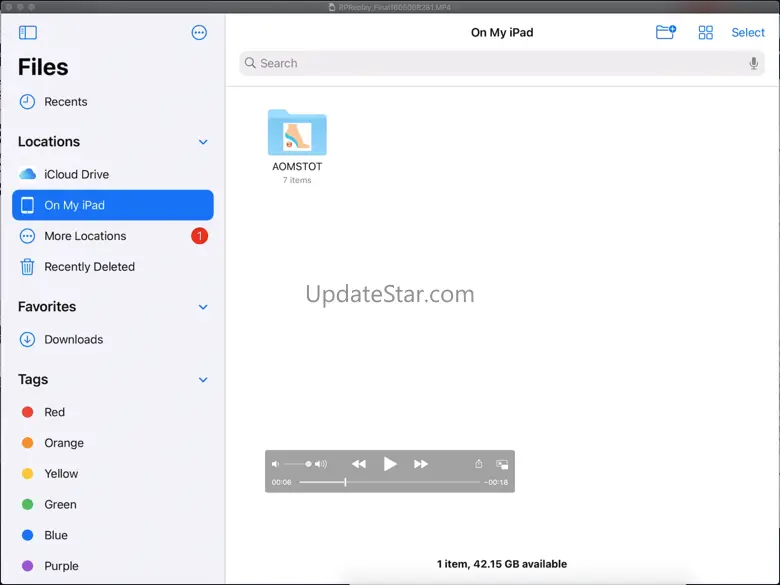This screenshot has height=585, width=780.
Task: Click the Select button
Action: coord(747,33)
